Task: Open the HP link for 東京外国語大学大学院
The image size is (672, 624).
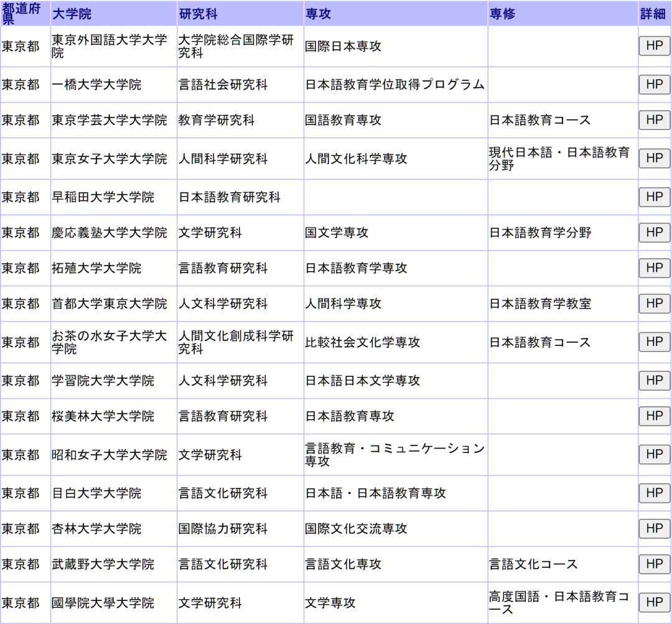Action: (654, 45)
